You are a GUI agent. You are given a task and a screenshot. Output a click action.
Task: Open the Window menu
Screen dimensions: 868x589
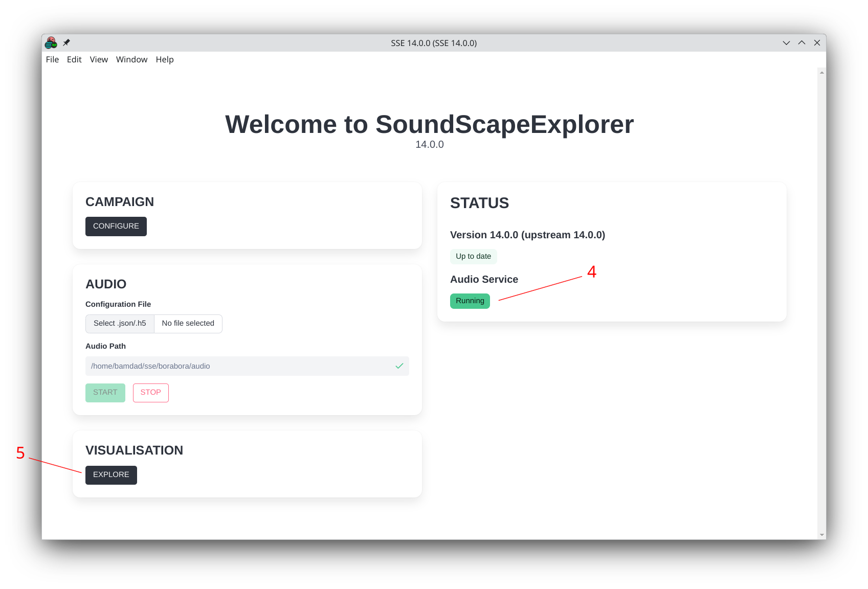pos(131,59)
